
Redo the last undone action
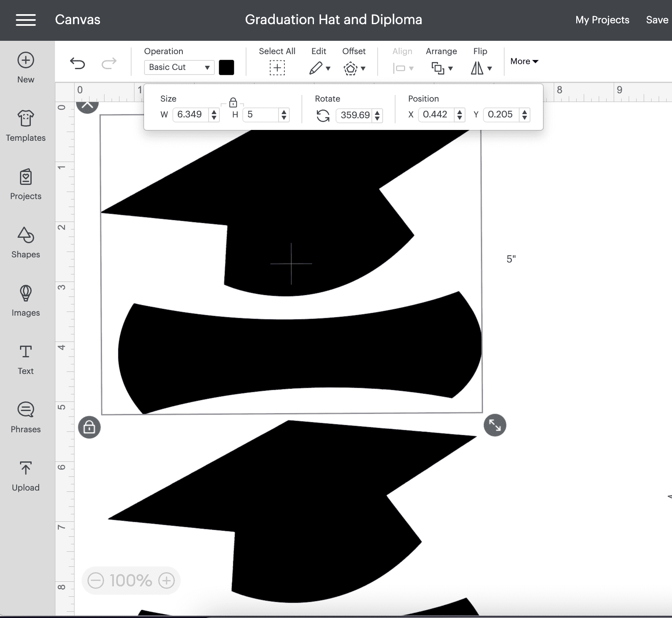[x=109, y=63]
